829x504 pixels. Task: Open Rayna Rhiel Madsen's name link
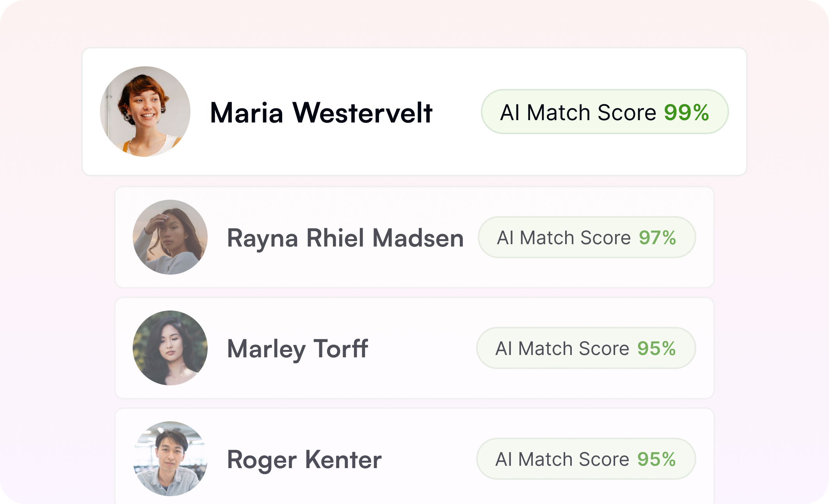coord(345,238)
